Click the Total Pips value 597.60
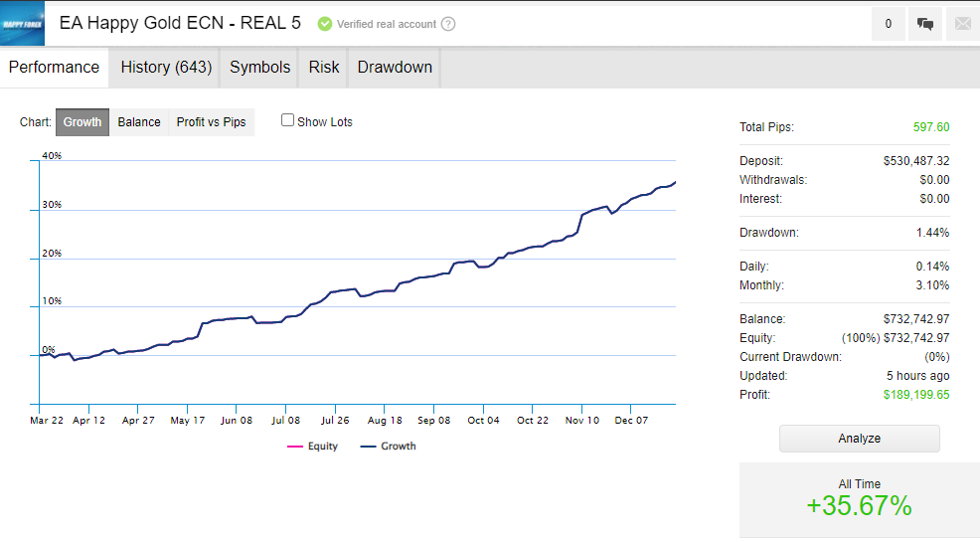980x542 pixels. coord(931,127)
